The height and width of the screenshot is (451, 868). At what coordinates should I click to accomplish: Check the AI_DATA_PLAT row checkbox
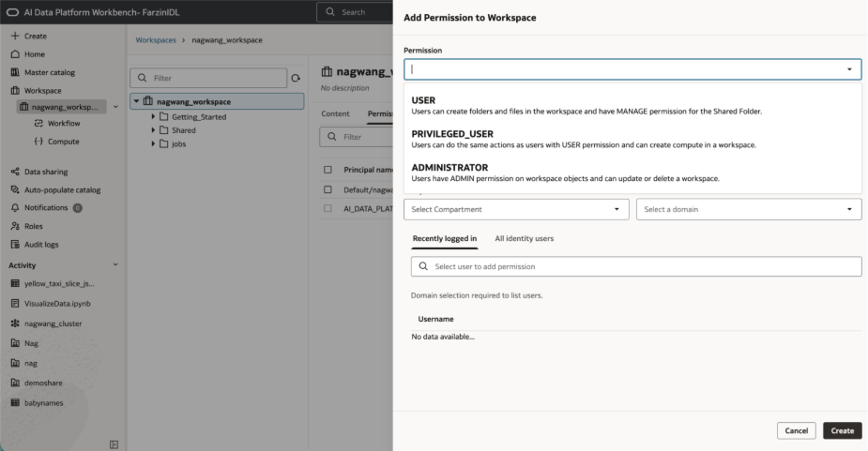click(327, 208)
